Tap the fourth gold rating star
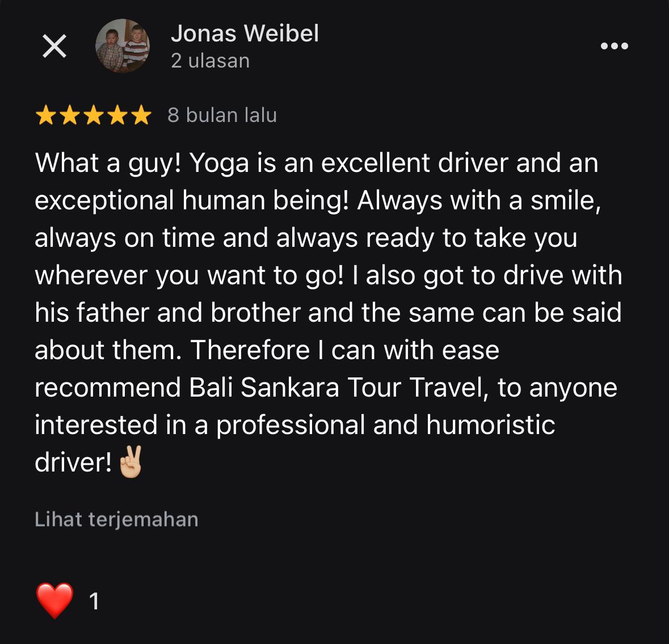The image size is (669, 644). point(117,115)
